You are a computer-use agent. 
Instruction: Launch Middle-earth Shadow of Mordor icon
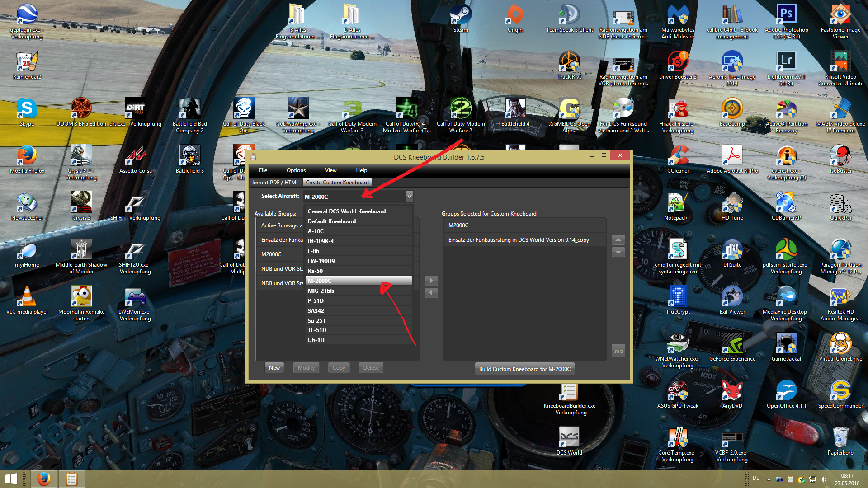click(81, 256)
